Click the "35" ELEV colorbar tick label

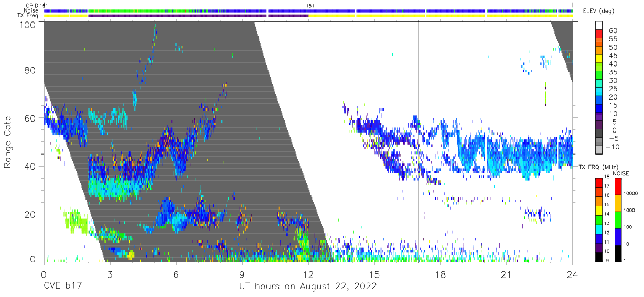tap(613, 72)
